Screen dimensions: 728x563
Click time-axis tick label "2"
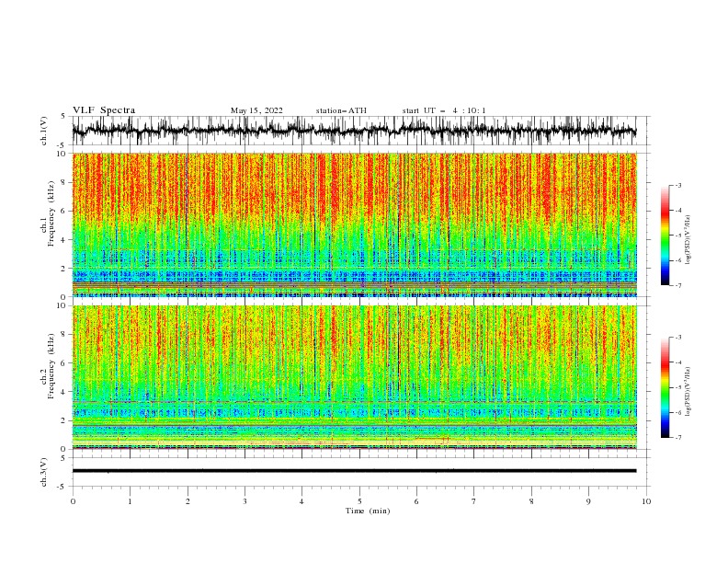[x=188, y=501]
